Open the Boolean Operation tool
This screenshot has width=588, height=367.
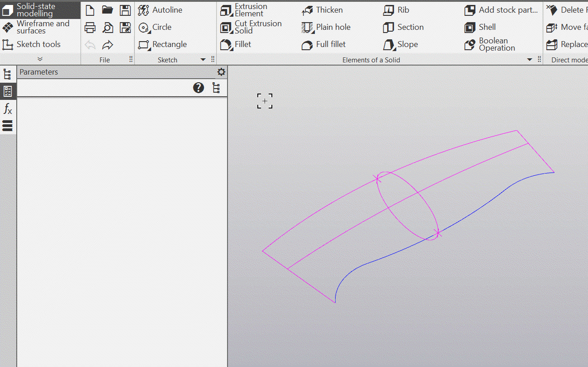(x=490, y=44)
